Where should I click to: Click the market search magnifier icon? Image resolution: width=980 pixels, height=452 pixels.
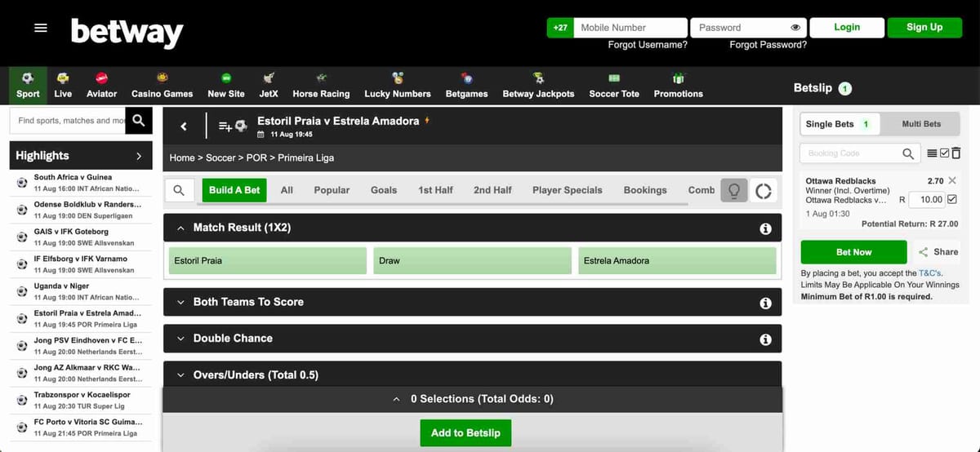pos(179,190)
